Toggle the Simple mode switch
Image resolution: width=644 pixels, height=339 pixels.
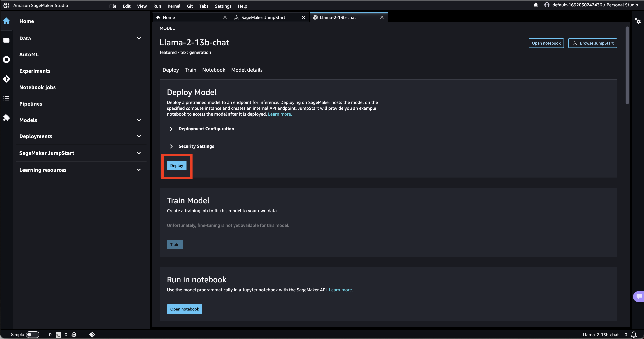click(32, 334)
